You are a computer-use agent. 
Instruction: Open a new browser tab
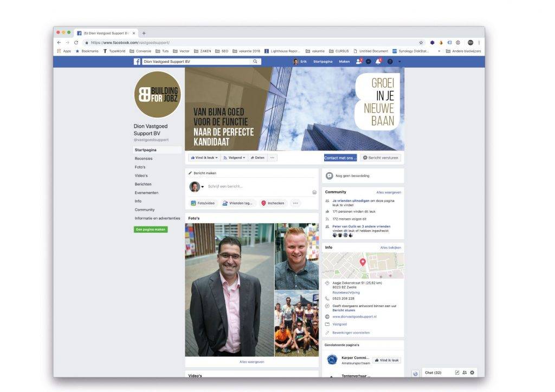tap(144, 33)
